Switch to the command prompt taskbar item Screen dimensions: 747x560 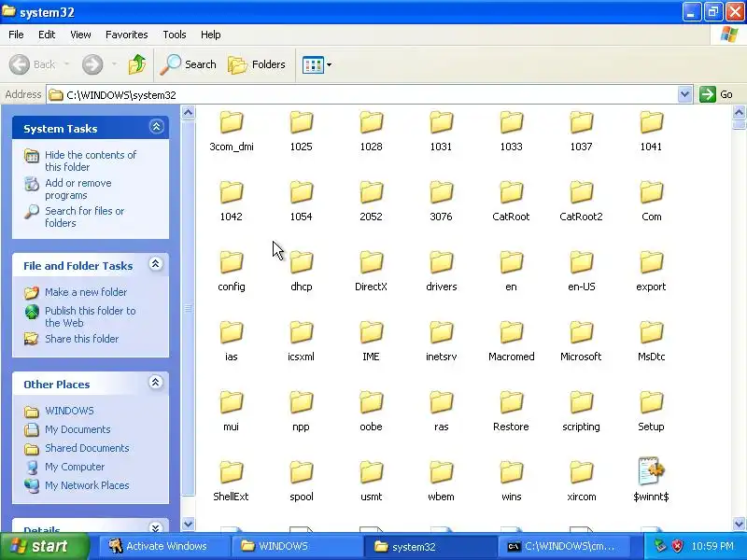click(564, 546)
